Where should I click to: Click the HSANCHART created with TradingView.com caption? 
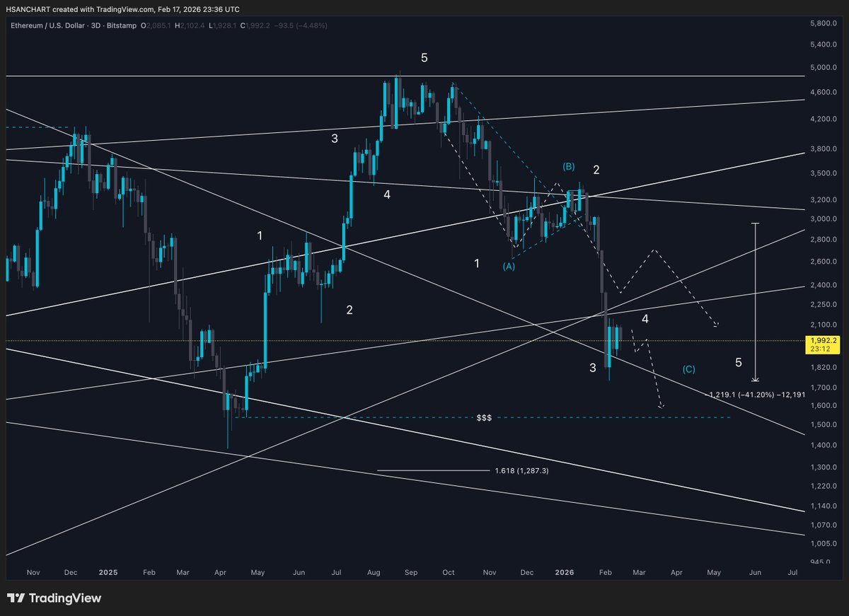[122, 9]
